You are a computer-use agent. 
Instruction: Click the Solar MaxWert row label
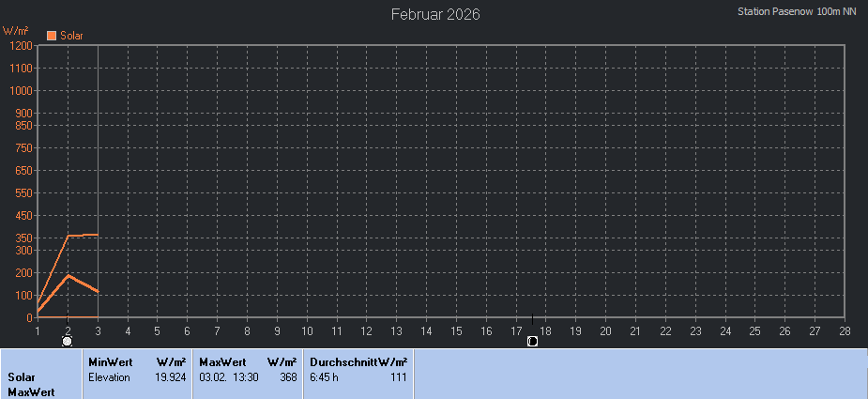[28, 384]
